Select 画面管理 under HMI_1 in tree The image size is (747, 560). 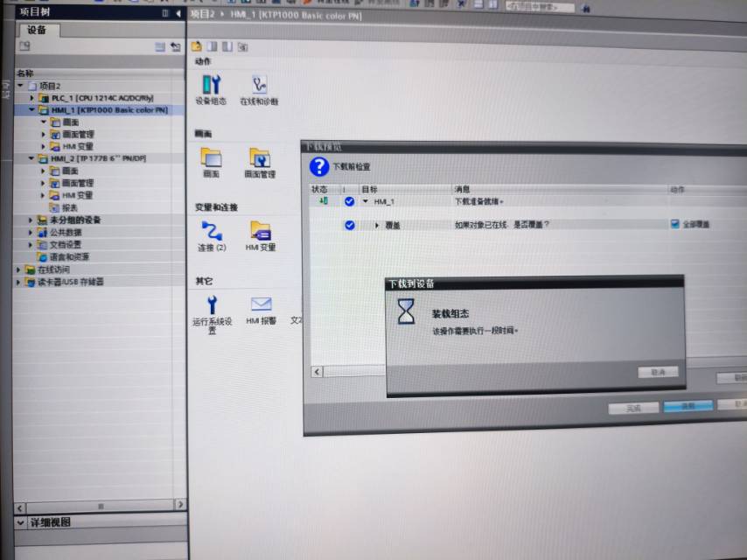[78, 135]
